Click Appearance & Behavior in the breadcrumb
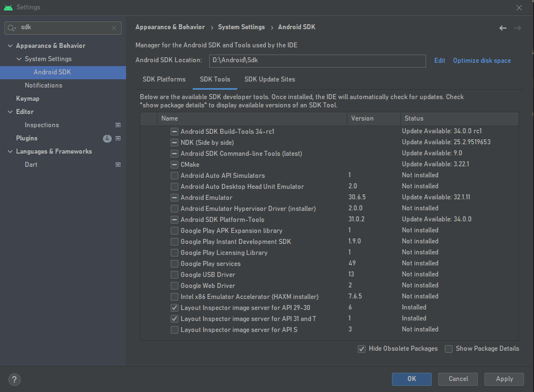The image size is (534, 392). coord(170,27)
